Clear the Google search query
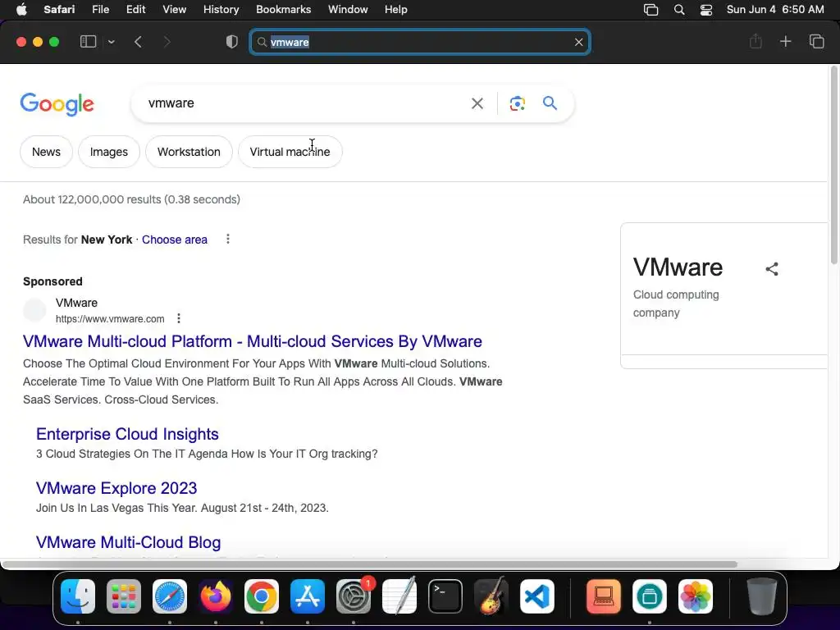Image resolution: width=840 pixels, height=630 pixels. 477,103
